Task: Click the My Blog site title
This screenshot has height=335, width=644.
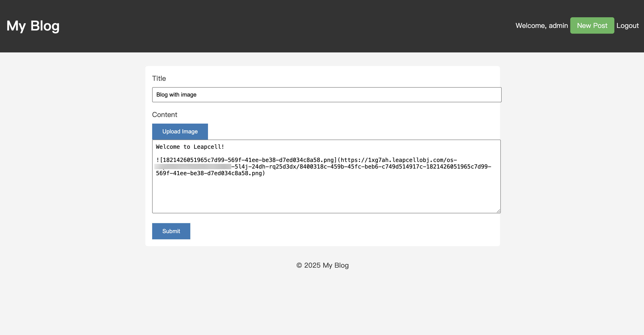Action: tap(33, 26)
